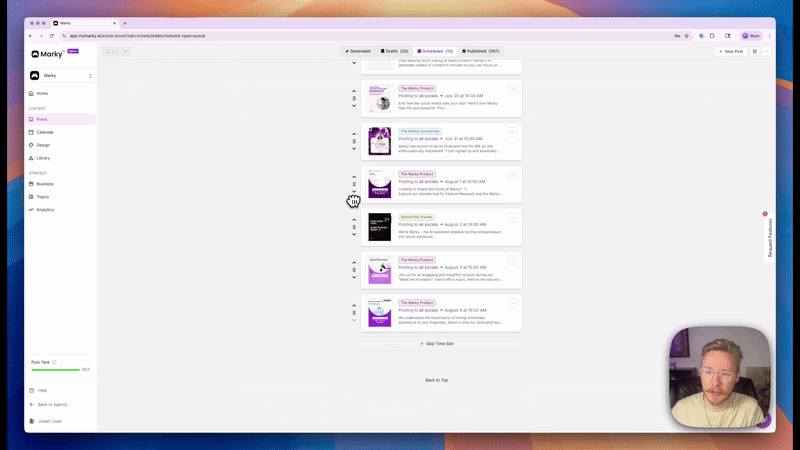This screenshot has height=450, width=800.
Task: Open Analytics in the sidebar
Action: pos(45,210)
